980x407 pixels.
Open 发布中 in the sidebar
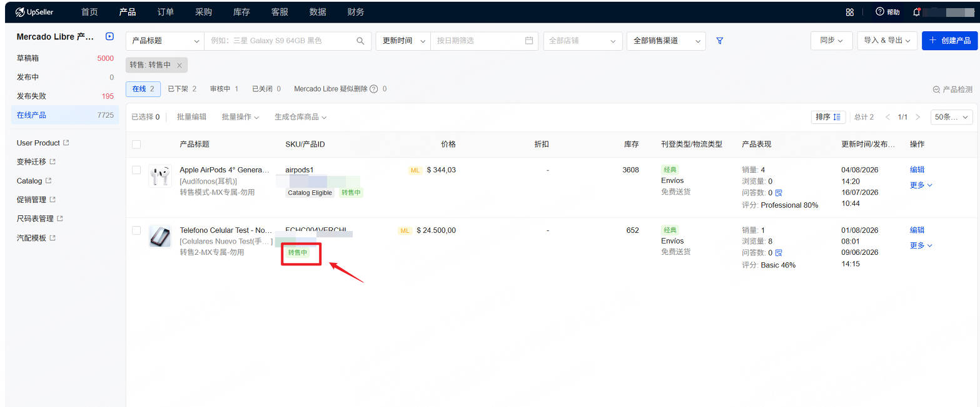[x=65, y=77]
